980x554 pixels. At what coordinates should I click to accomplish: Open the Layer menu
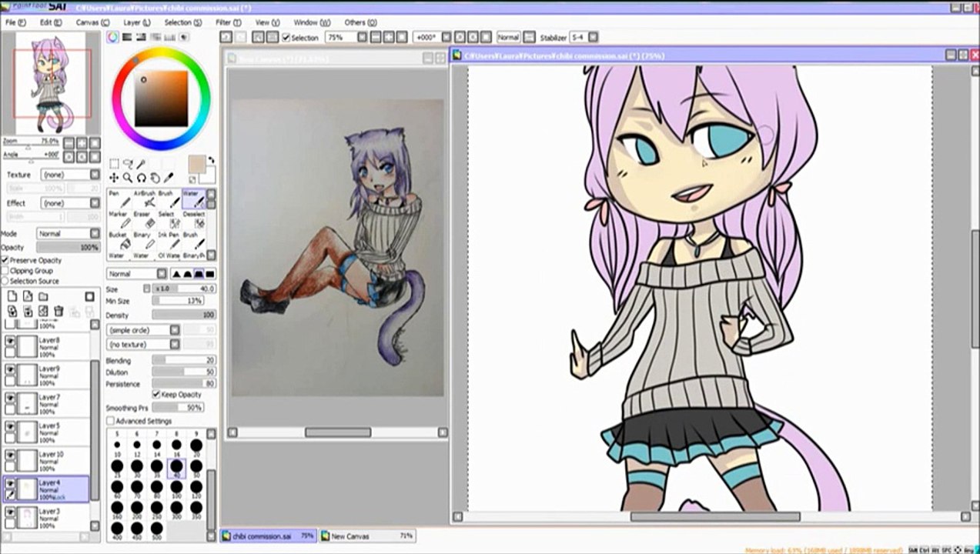137,22
